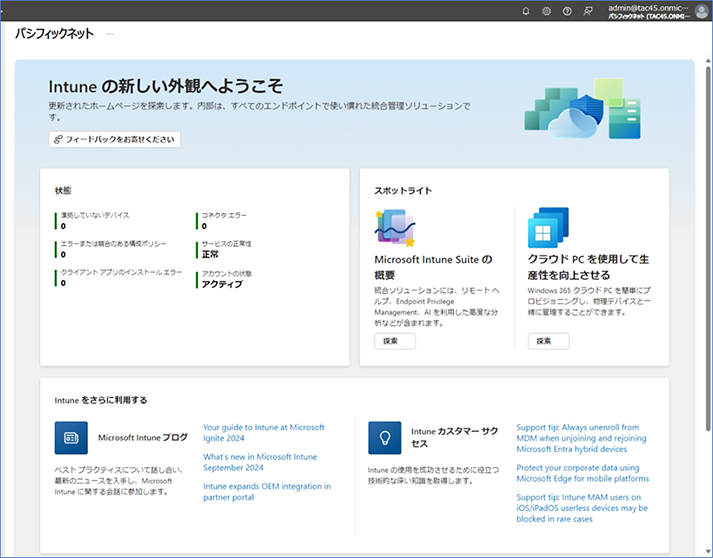Click the Microsoft Intune Suite spotlight icon

point(395,227)
